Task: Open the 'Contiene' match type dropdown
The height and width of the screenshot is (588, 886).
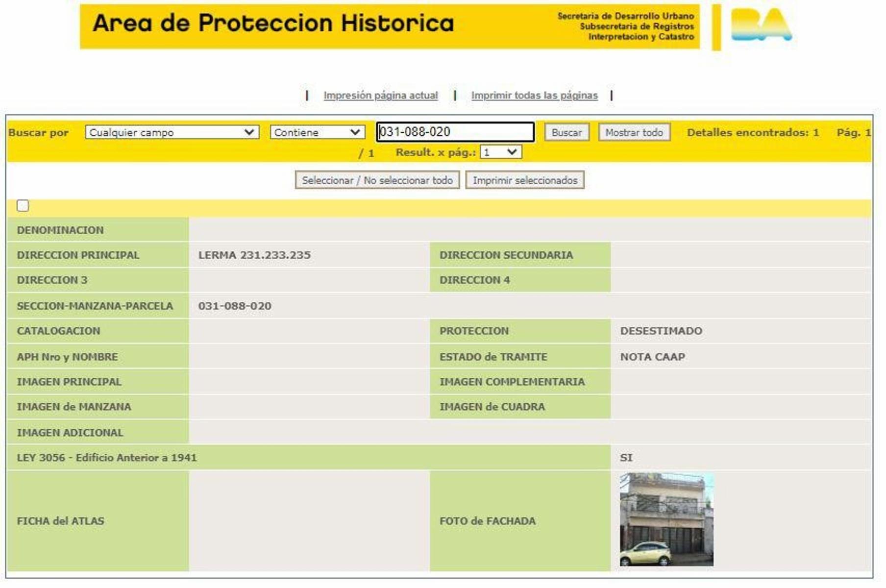Action: tap(318, 132)
